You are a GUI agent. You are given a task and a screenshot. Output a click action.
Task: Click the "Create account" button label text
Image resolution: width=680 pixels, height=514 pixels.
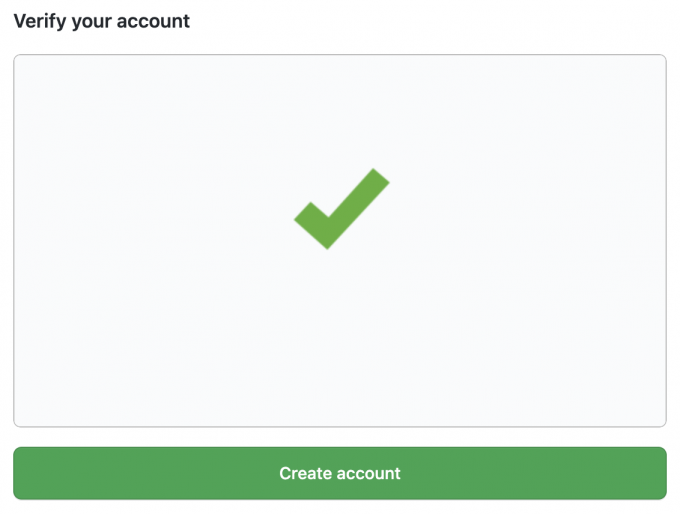tap(340, 473)
